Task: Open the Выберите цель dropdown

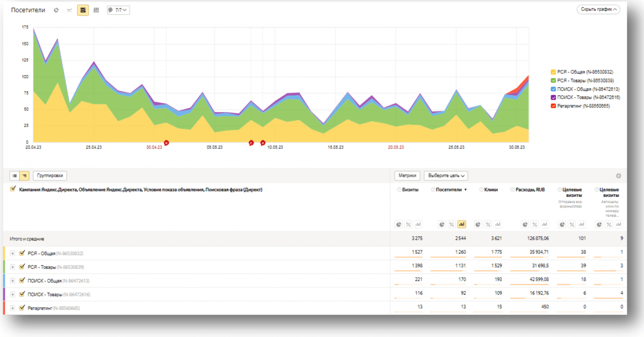Action: click(446, 176)
